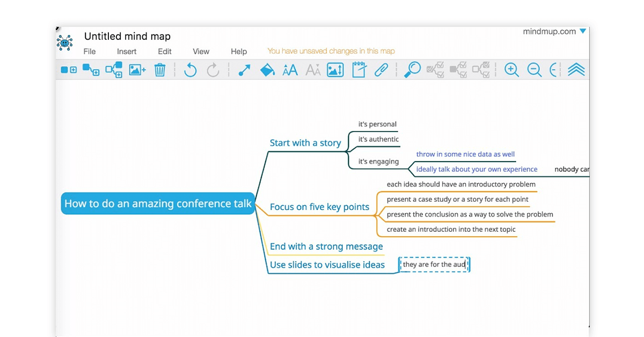Select the cut-off nobody car node

click(572, 169)
